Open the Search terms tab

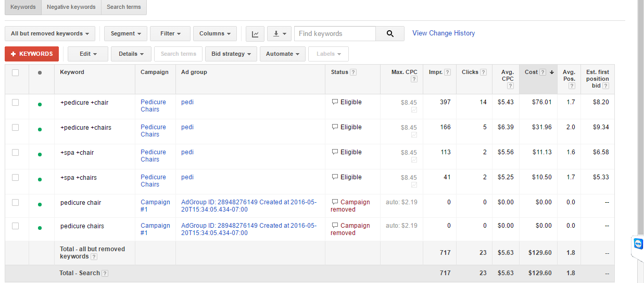[x=123, y=7]
